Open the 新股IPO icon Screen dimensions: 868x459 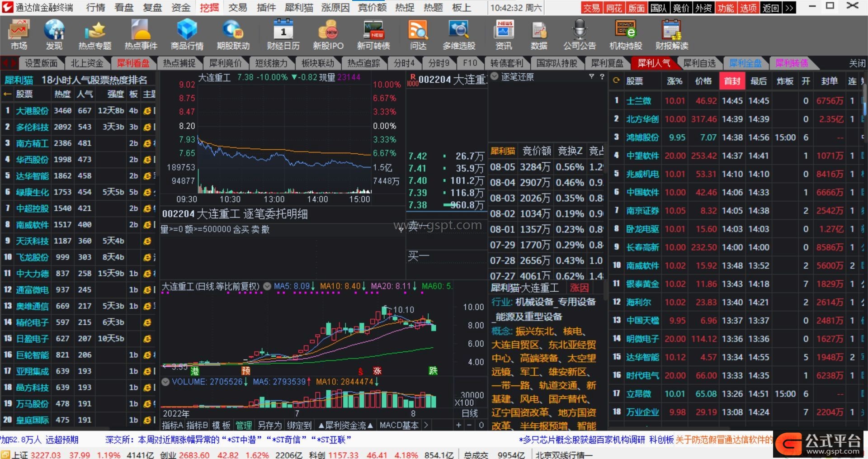328,34
